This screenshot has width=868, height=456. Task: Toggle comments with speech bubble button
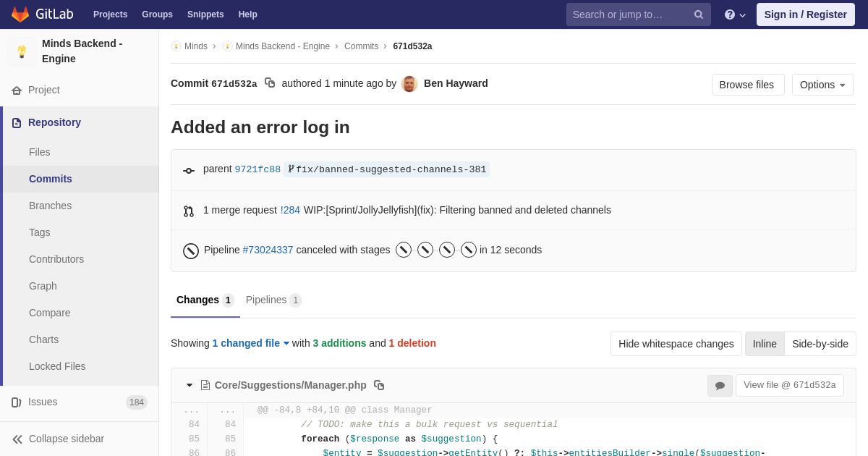coord(720,386)
